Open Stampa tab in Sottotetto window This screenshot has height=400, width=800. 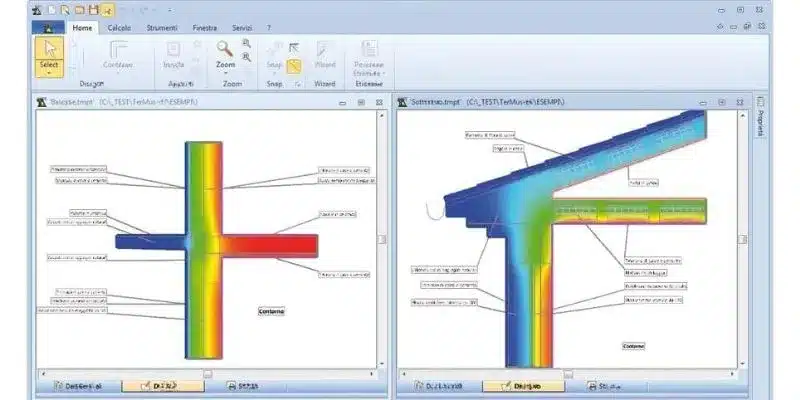click(x=606, y=386)
